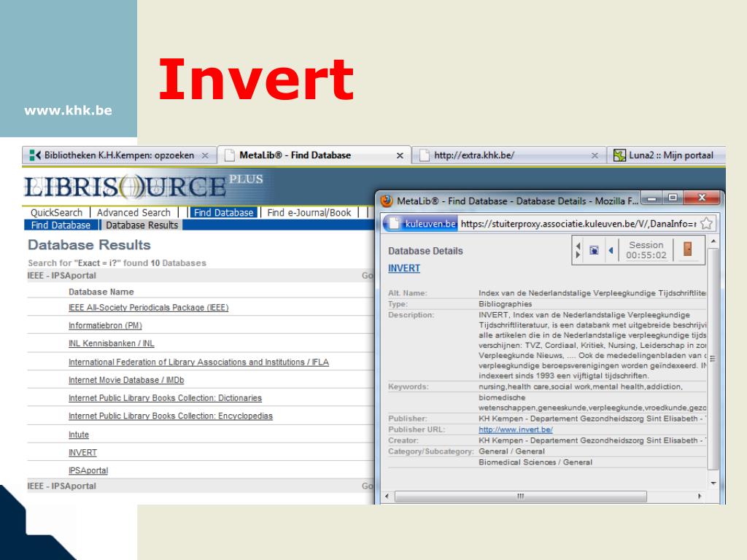
Task: Switch to the Bibliotheken K.H.Kempen: opzoeken tab
Action: click(119, 155)
